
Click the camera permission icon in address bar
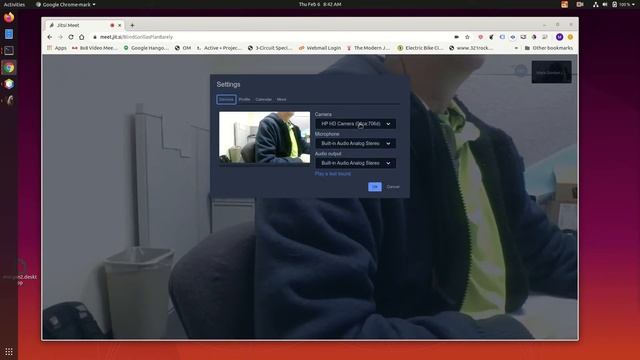click(456, 37)
